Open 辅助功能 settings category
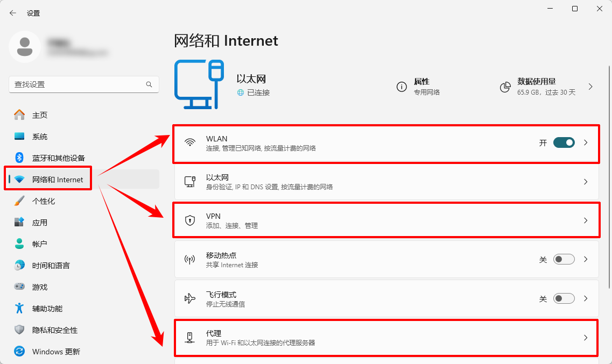 [84, 309]
